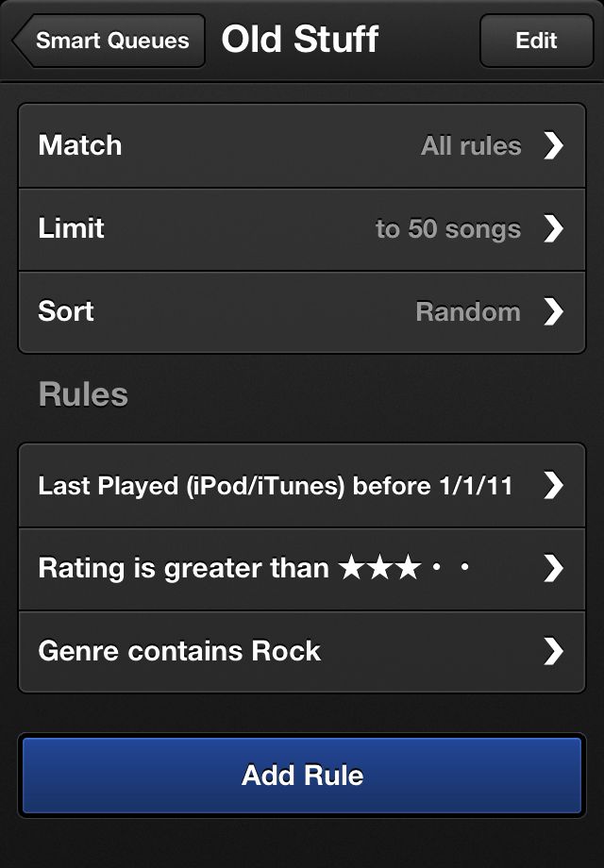Tap the Edit button
The height and width of the screenshot is (868, 604).
(x=536, y=42)
